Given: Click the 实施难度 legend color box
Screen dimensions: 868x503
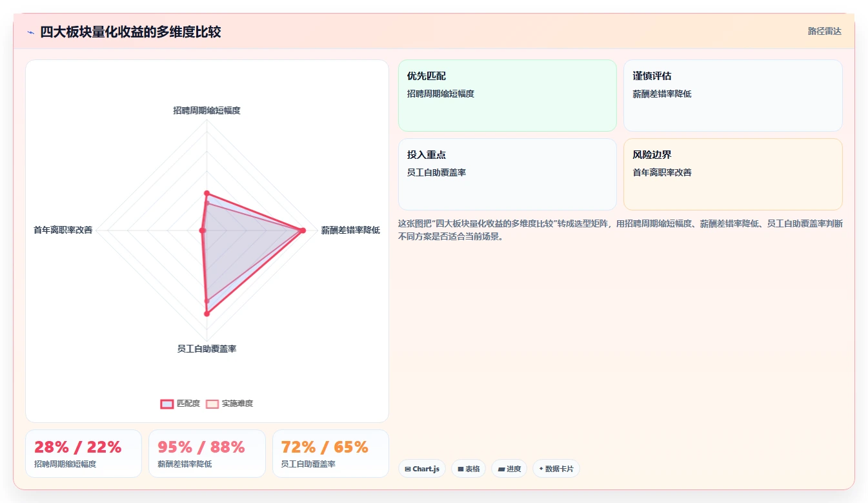Looking at the screenshot, I should (x=212, y=404).
